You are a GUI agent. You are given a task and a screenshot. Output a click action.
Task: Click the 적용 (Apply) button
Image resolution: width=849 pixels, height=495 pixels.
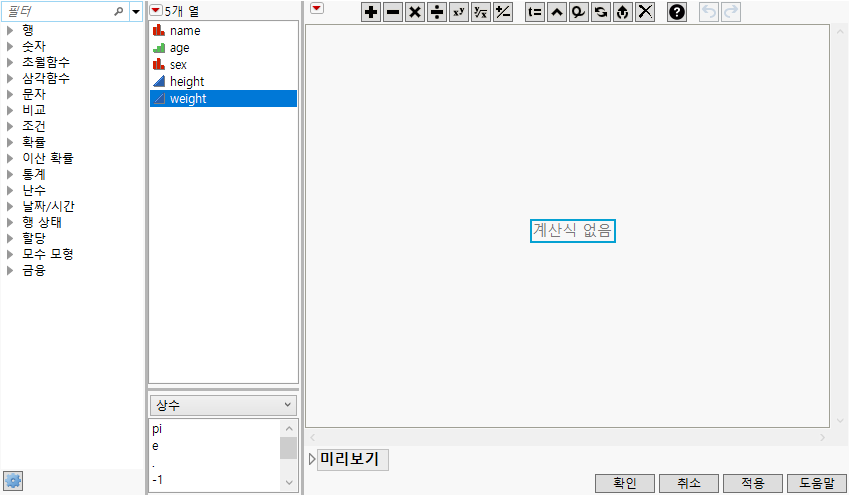753,483
